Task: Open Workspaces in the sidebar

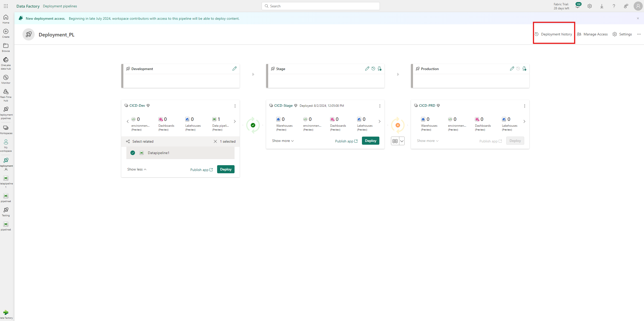Action: pos(6,130)
